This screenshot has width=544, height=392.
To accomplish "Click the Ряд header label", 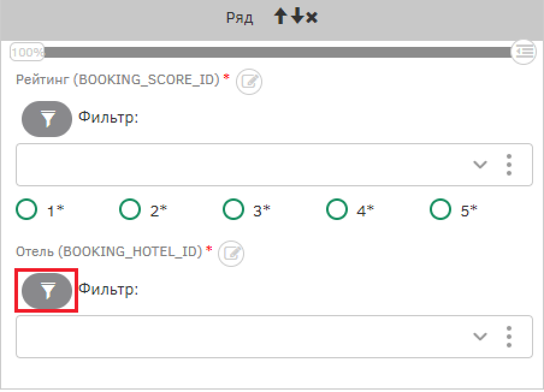I will (x=240, y=17).
